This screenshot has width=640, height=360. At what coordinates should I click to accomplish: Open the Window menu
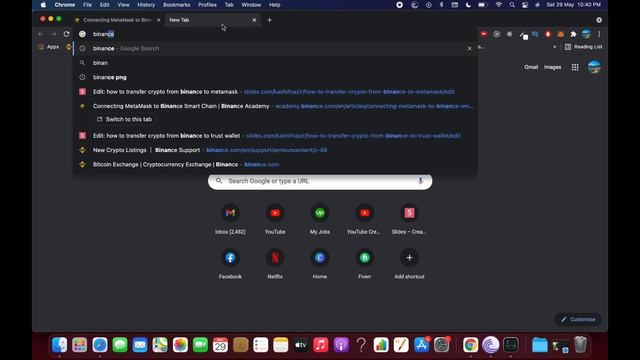pos(251,4)
